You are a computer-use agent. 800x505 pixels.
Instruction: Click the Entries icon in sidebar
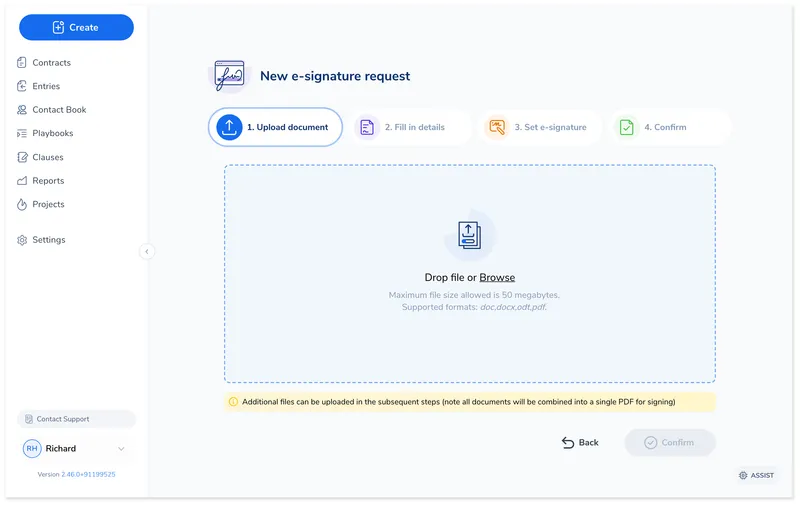(22, 86)
